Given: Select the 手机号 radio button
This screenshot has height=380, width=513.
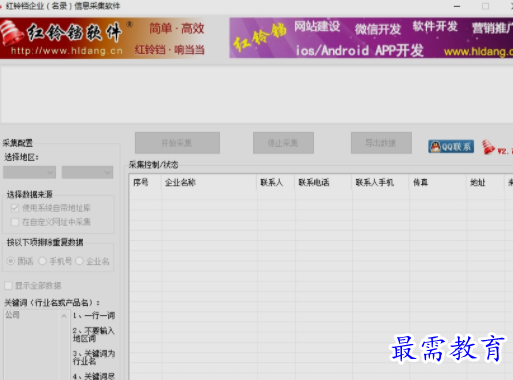Looking at the screenshot, I should 42,261.
